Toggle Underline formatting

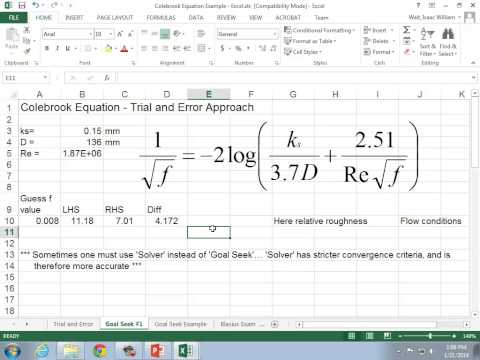coord(68,49)
